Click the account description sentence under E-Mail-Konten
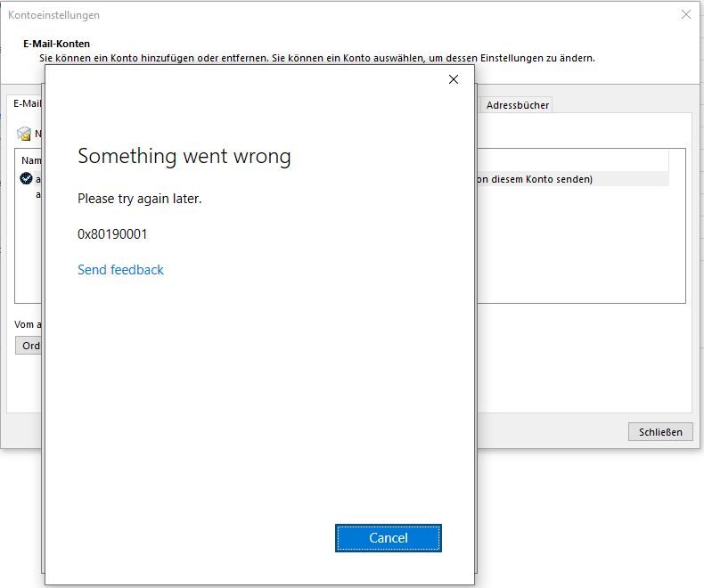This screenshot has width=704, height=588. (x=317, y=58)
